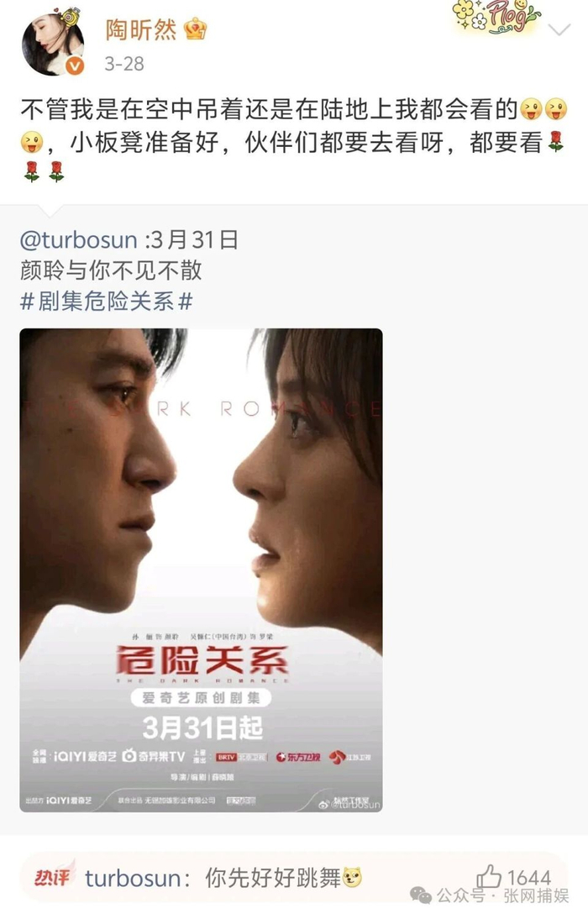Image resolution: width=588 pixels, height=919 pixels.
Task: Tap the 热评 hot comment badge
Action: 54,875
